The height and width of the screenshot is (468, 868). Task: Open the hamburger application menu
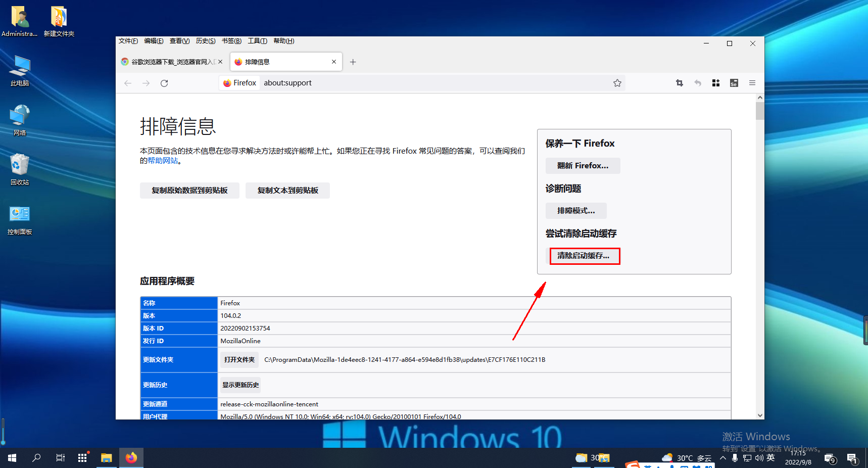(752, 83)
